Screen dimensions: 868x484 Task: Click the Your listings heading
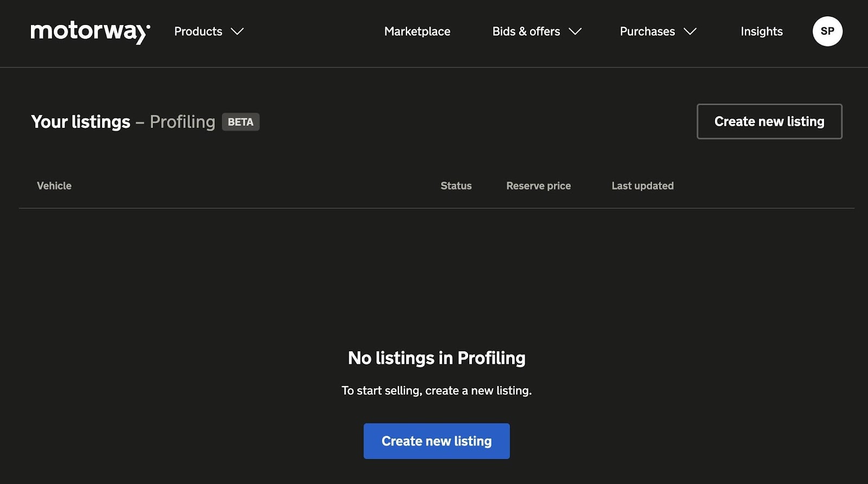click(81, 122)
